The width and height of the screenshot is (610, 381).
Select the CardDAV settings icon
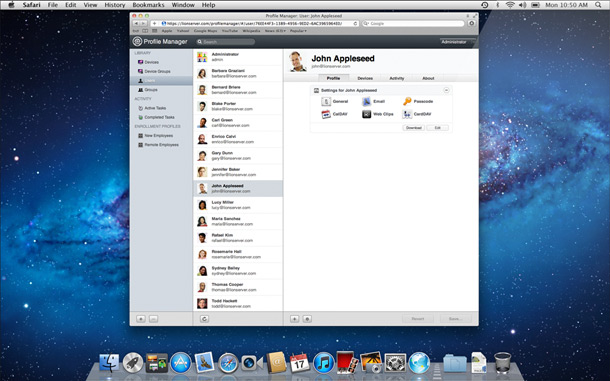[x=407, y=114]
